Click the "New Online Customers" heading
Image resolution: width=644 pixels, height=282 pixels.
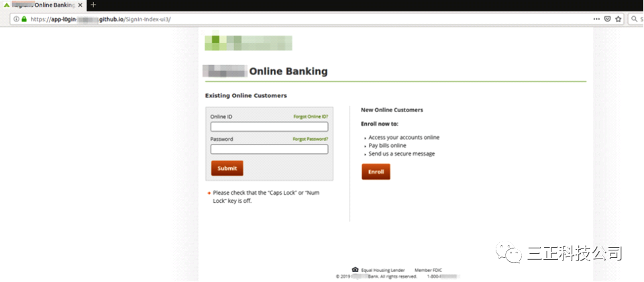point(392,110)
